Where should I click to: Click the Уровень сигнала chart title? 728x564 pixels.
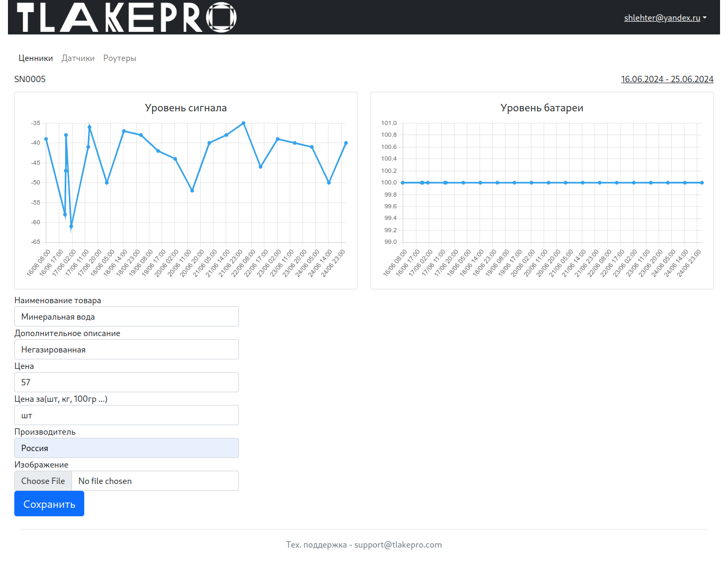(x=185, y=108)
